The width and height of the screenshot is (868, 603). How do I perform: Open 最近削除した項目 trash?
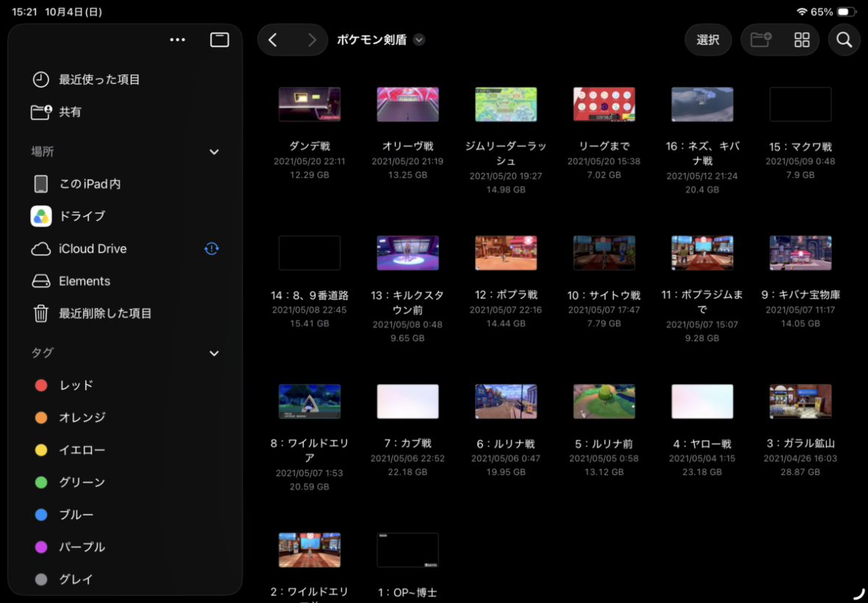click(x=125, y=314)
